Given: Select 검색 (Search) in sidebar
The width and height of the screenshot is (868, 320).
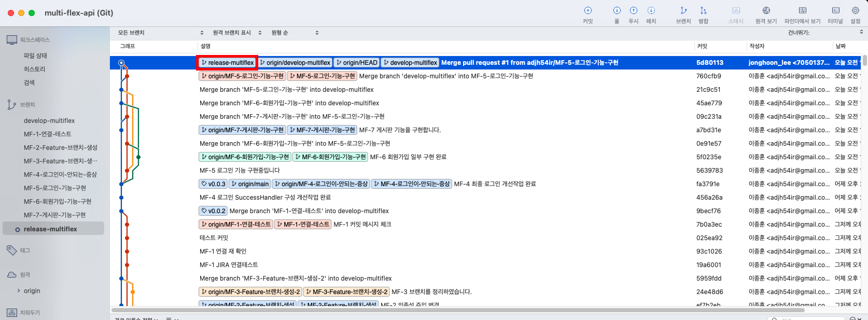Looking at the screenshot, I should point(29,83).
